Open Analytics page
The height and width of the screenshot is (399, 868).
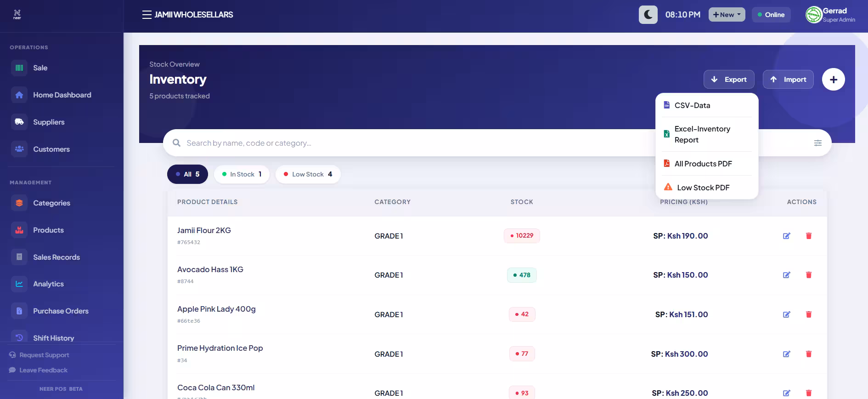tap(61, 284)
